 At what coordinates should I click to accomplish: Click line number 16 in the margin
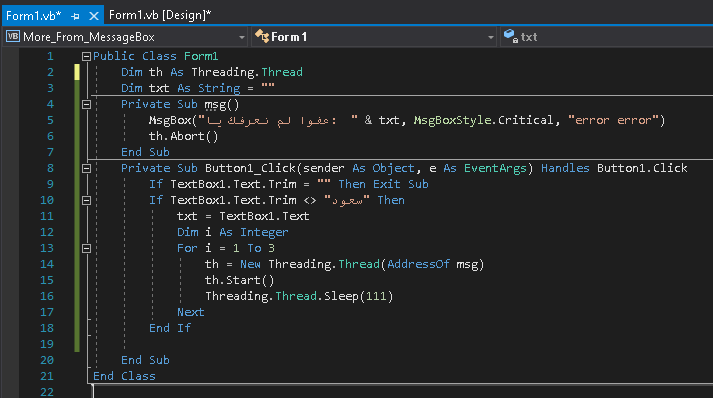tap(47, 296)
